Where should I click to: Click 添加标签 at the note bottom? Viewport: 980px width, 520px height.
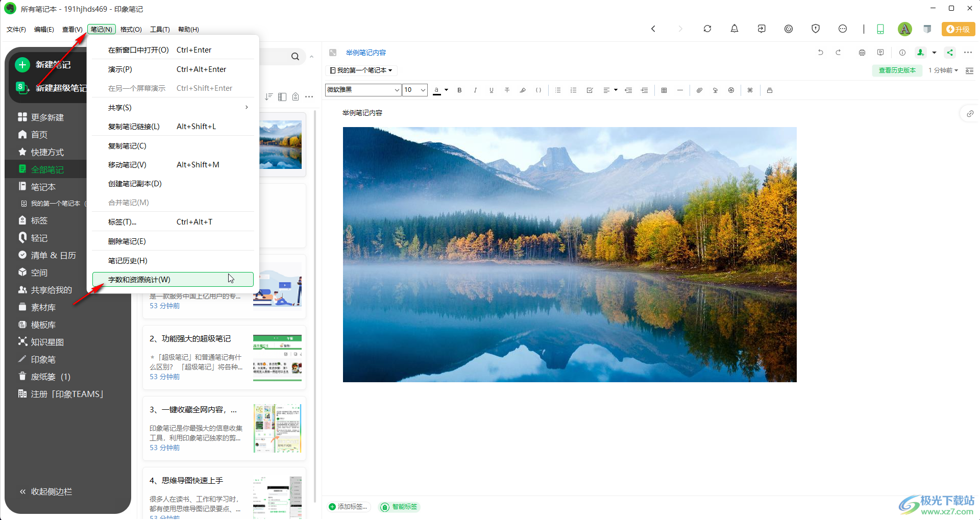point(348,507)
